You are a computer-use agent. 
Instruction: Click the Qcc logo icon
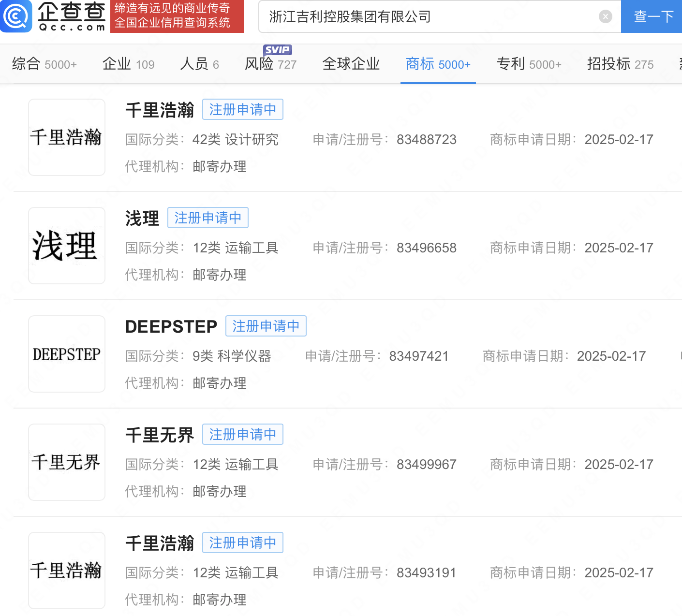16,16
